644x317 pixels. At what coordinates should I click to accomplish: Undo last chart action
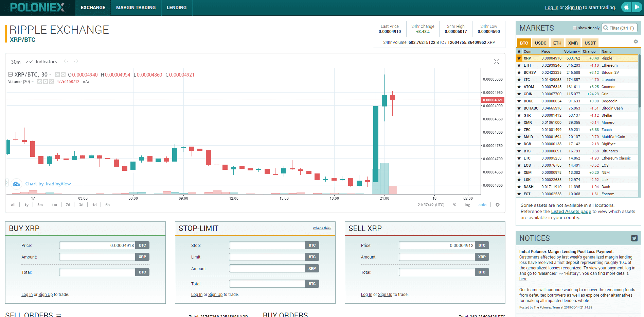pos(66,62)
